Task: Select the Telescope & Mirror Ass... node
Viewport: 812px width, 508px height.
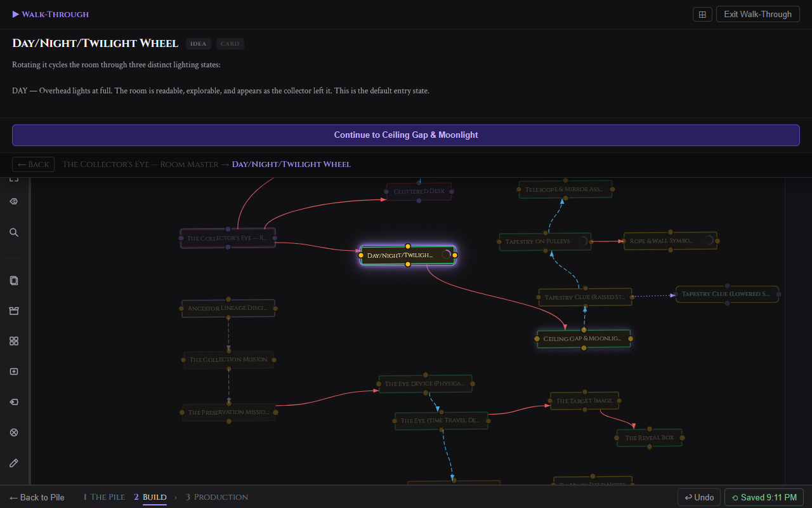Action: click(565, 189)
